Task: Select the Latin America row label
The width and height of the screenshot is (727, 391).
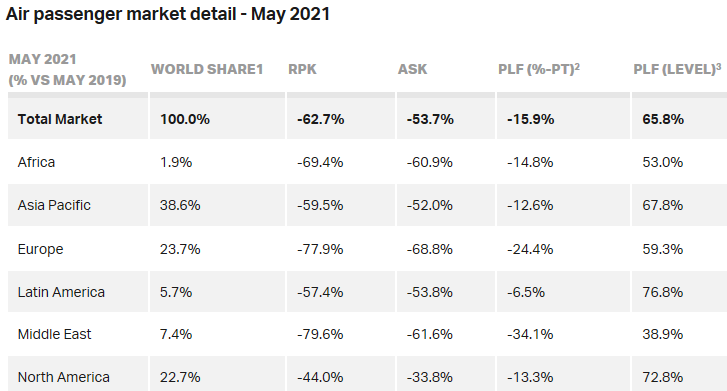Action: (61, 292)
